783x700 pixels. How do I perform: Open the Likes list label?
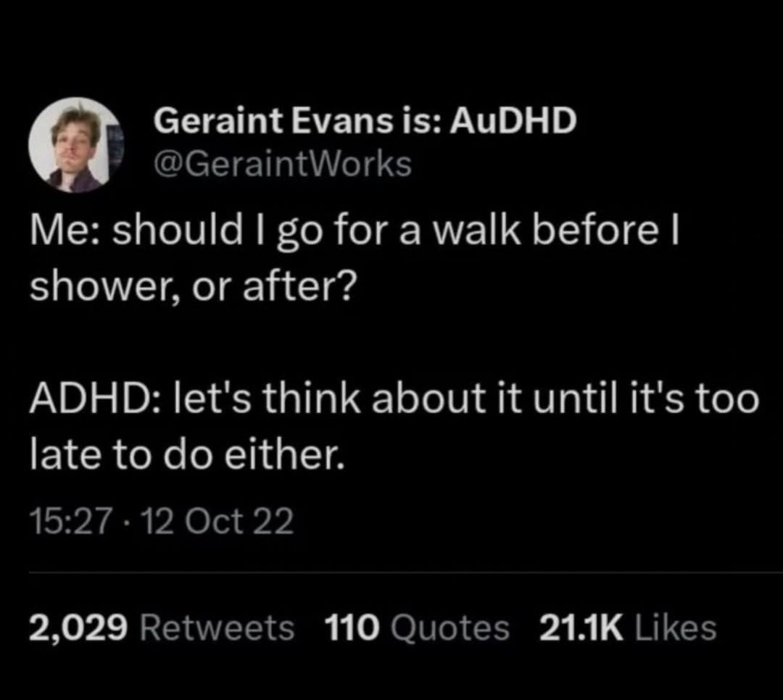pyautogui.click(x=675, y=628)
